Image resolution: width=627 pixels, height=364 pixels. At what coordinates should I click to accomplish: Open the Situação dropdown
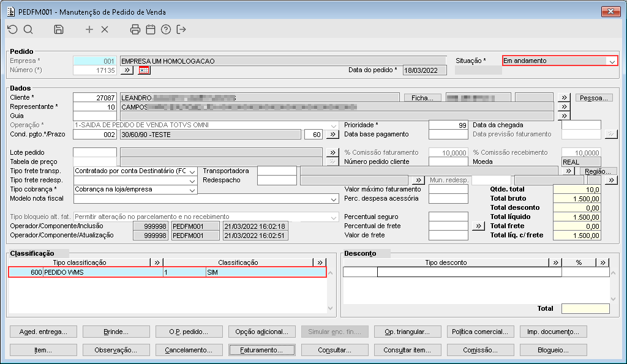click(612, 61)
